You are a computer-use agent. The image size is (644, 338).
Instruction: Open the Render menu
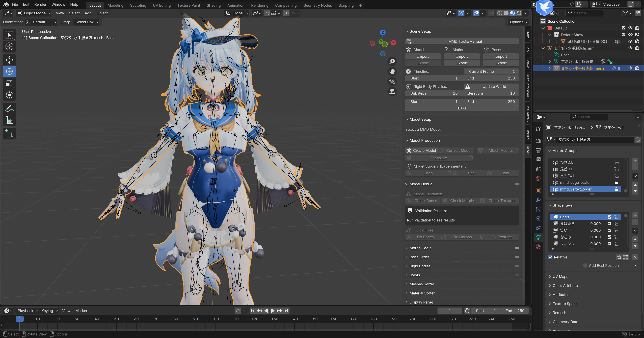point(40,5)
